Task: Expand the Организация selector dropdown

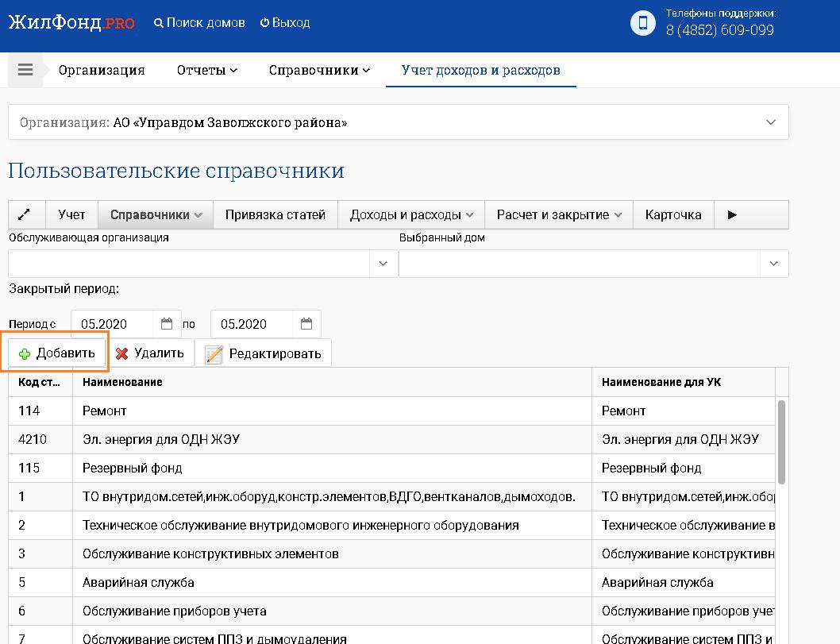Action: click(770, 122)
